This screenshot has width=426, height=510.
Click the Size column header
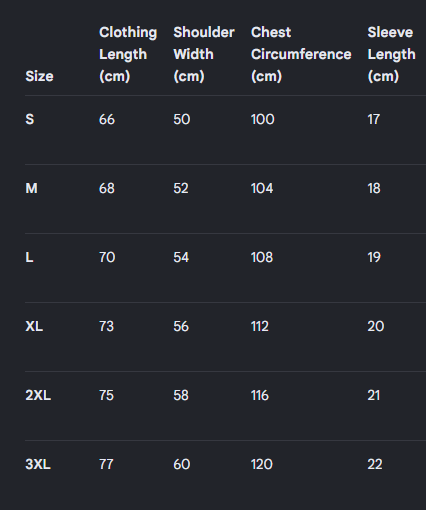(39, 76)
